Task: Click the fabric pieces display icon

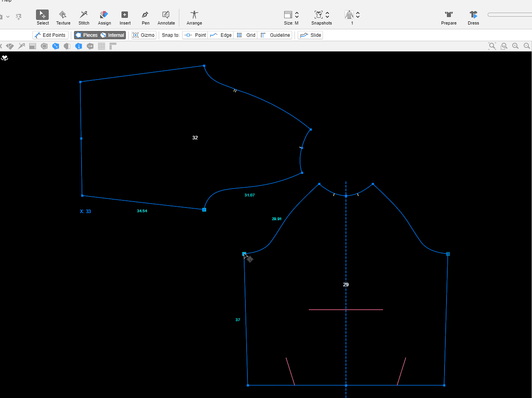Action: [10, 46]
